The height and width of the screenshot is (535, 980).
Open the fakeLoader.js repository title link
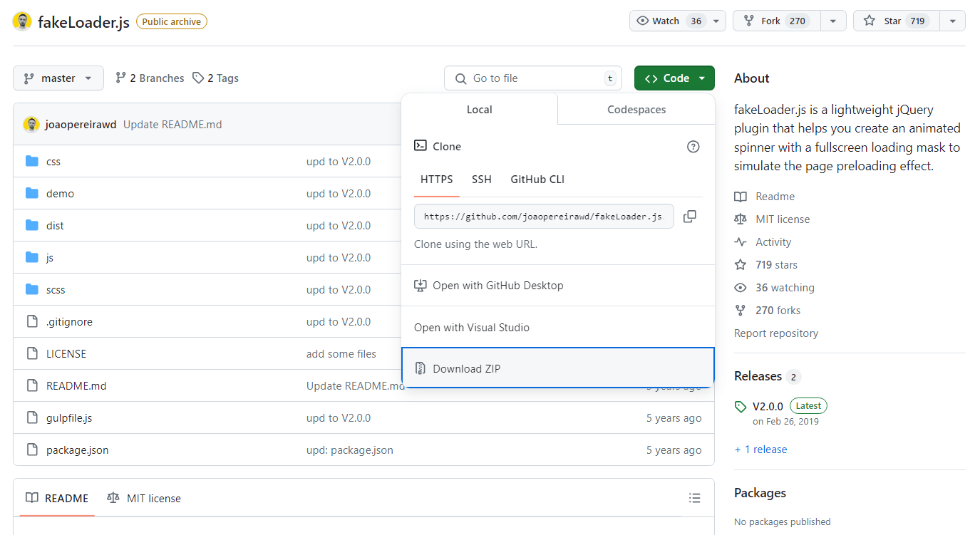[x=83, y=21]
